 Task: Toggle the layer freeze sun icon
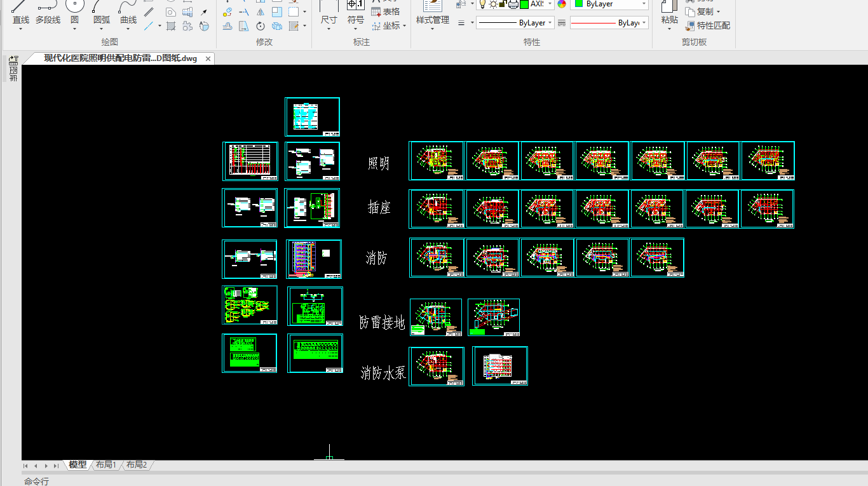point(492,4)
